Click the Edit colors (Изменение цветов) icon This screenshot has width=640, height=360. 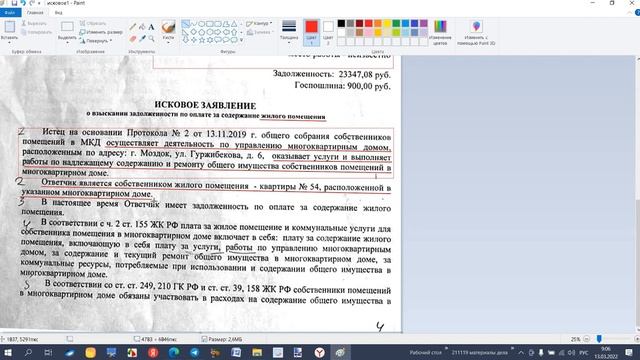click(440, 27)
